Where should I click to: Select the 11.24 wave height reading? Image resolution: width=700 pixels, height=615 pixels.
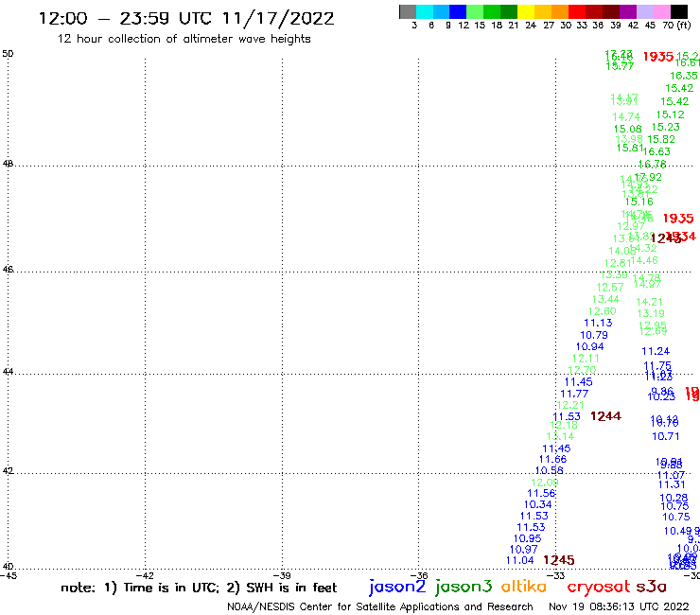pos(656,351)
